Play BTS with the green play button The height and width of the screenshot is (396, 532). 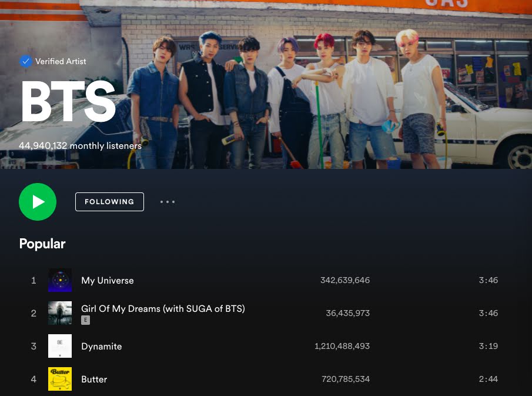pyautogui.click(x=38, y=202)
